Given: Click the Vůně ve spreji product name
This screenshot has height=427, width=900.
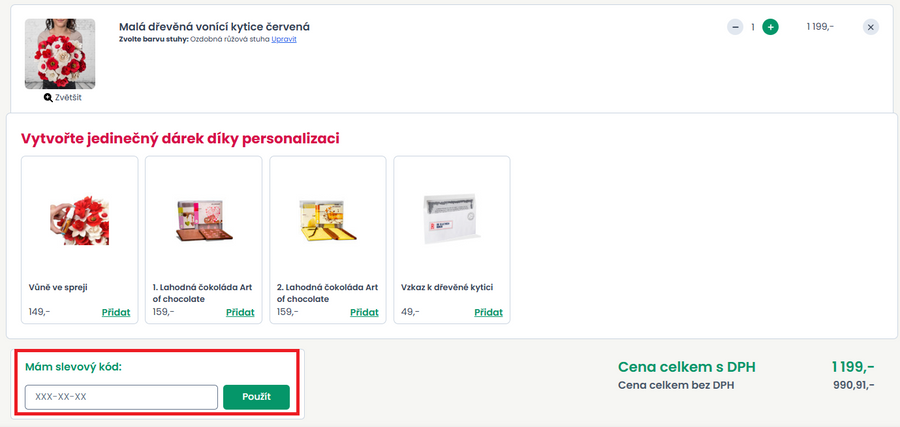Looking at the screenshot, I should [x=58, y=287].
